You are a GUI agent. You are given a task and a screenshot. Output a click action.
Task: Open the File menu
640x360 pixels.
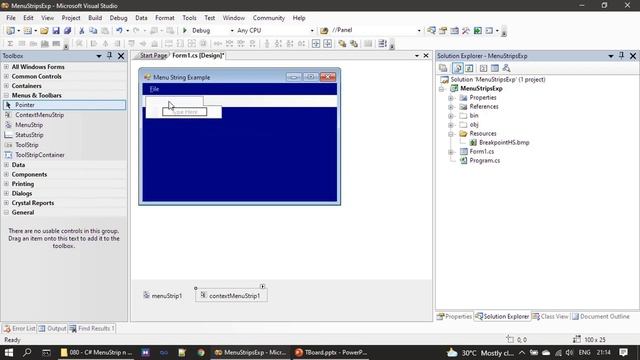pyautogui.click(x=11, y=18)
